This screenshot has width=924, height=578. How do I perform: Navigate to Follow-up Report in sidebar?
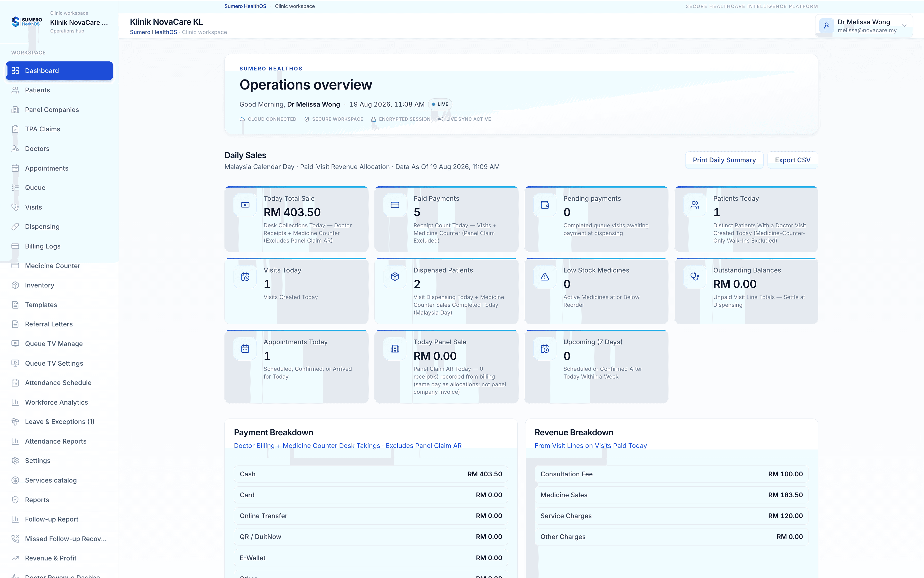click(59, 519)
